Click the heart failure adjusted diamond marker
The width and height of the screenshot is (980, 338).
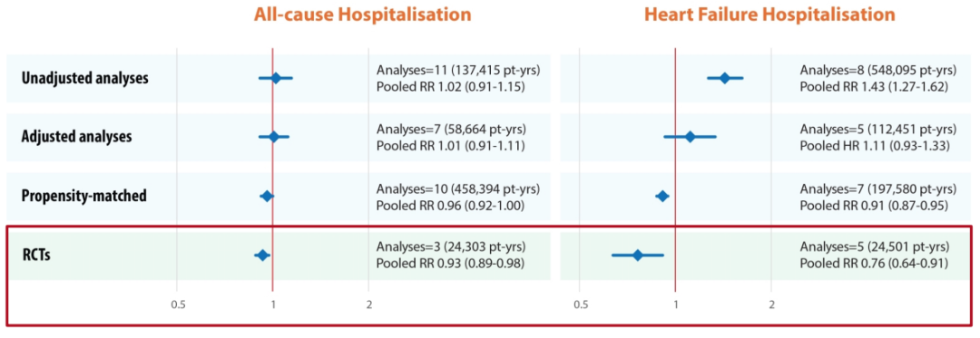coord(690,137)
